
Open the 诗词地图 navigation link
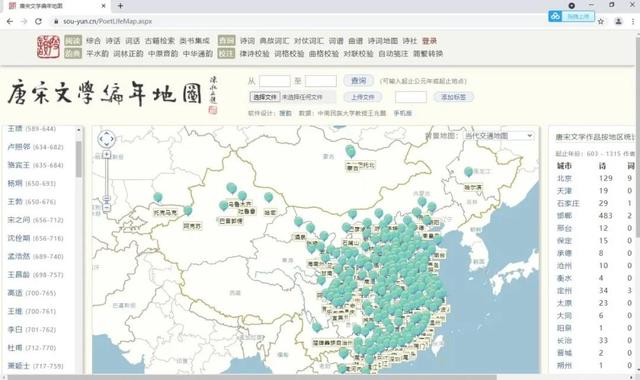[383, 40]
